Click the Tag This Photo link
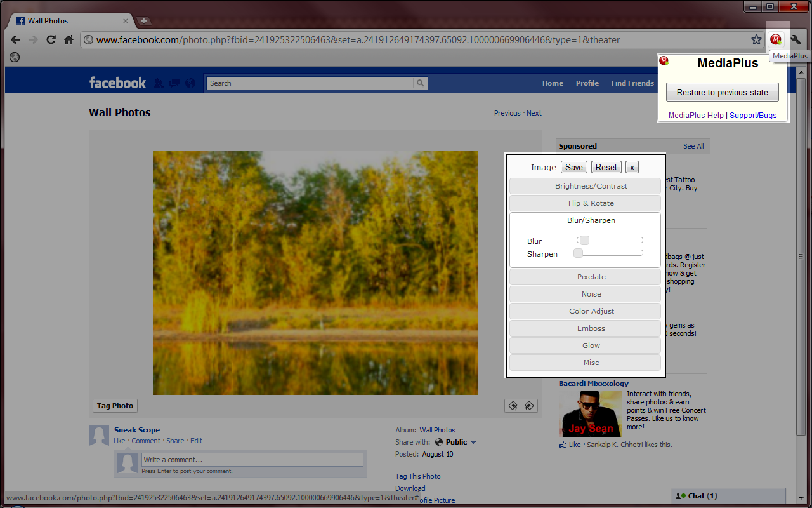812x508 pixels. [x=417, y=476]
